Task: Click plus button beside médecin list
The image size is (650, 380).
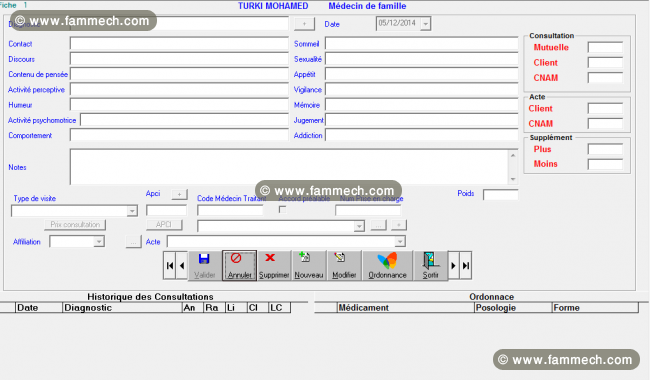Action: tap(399, 225)
